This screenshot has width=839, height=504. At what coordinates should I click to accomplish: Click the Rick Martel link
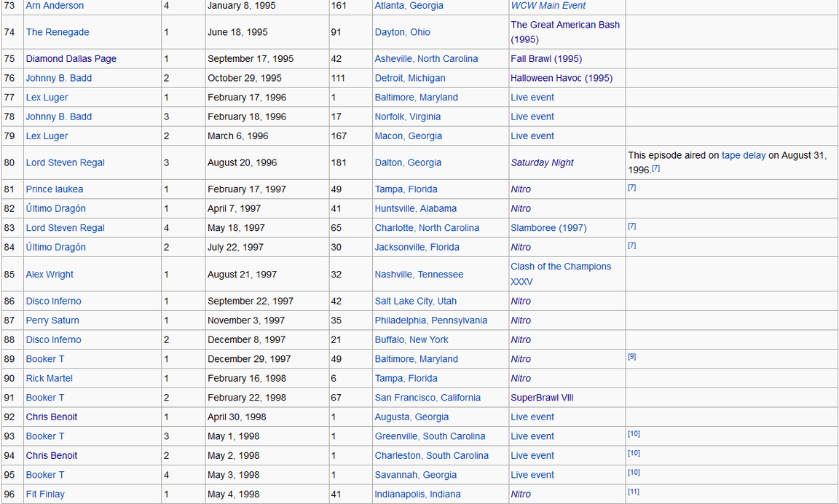[x=50, y=378]
